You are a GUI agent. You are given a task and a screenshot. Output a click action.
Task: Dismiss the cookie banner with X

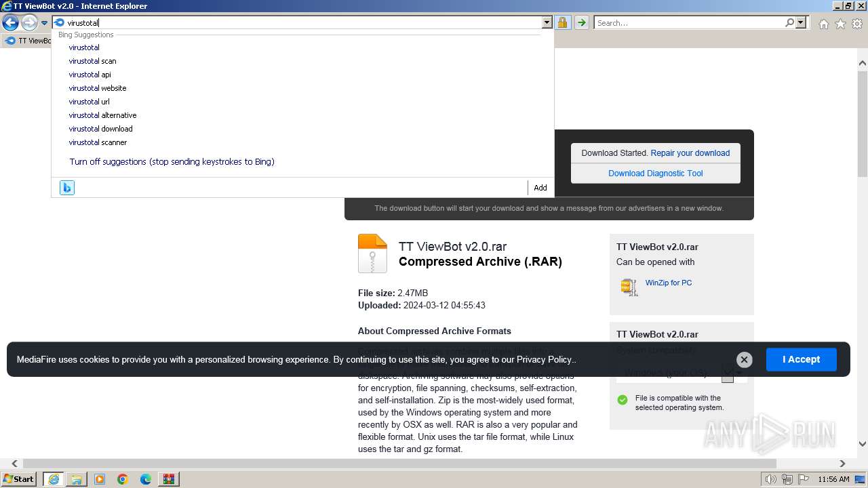coord(744,360)
